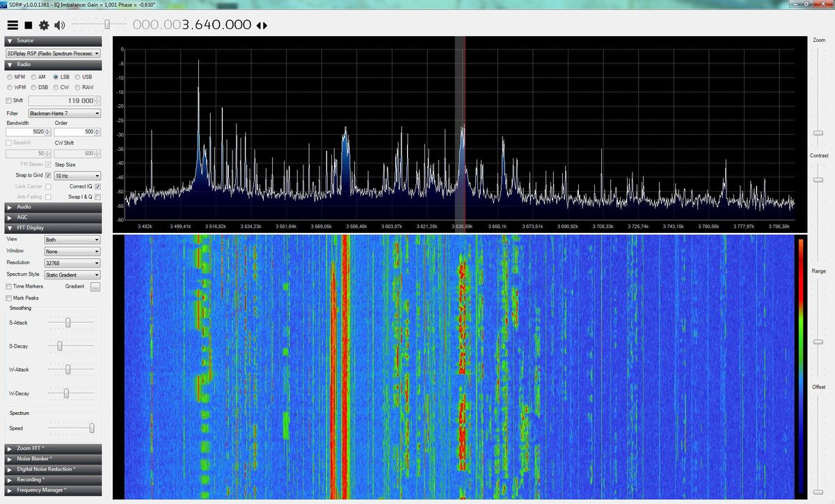Screen dimensions: 835x504
Task: Open Spectrum Style dropdown Static Gradient
Action: [72, 275]
